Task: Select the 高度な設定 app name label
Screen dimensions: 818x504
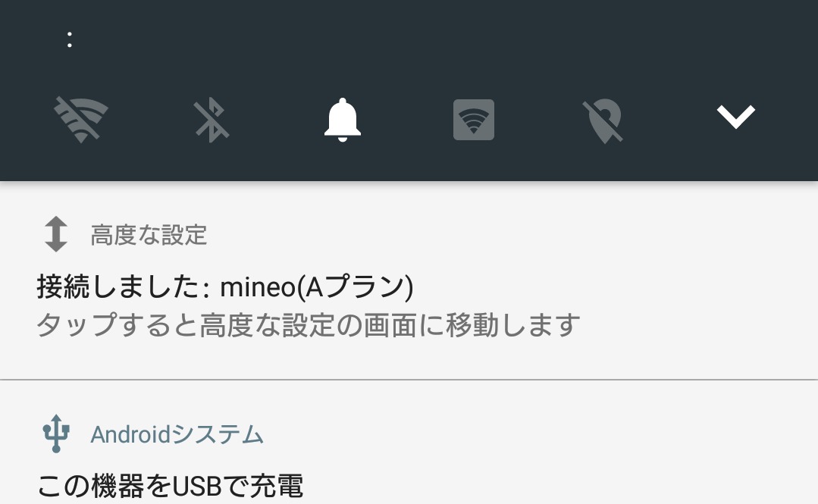Action: 149,235
